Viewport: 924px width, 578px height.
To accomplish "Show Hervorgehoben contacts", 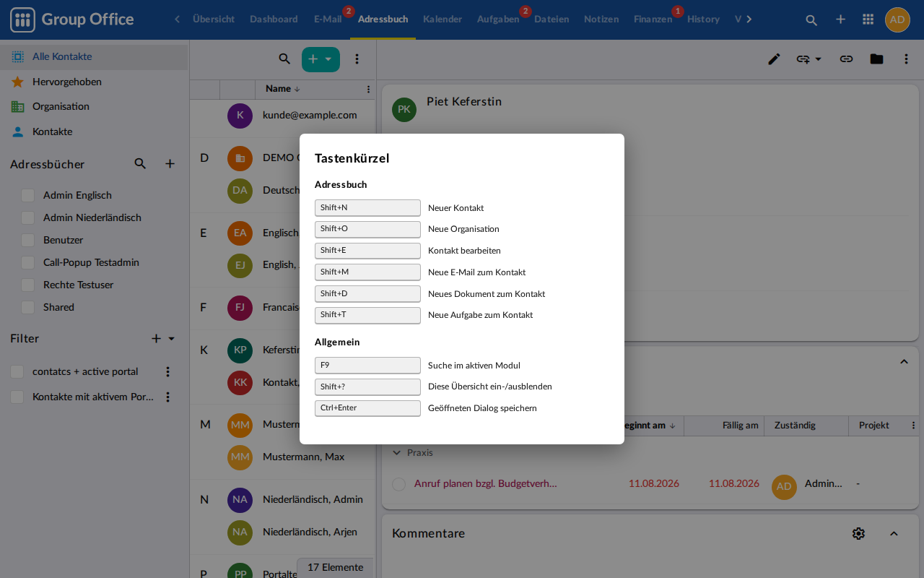I will point(94,82).
